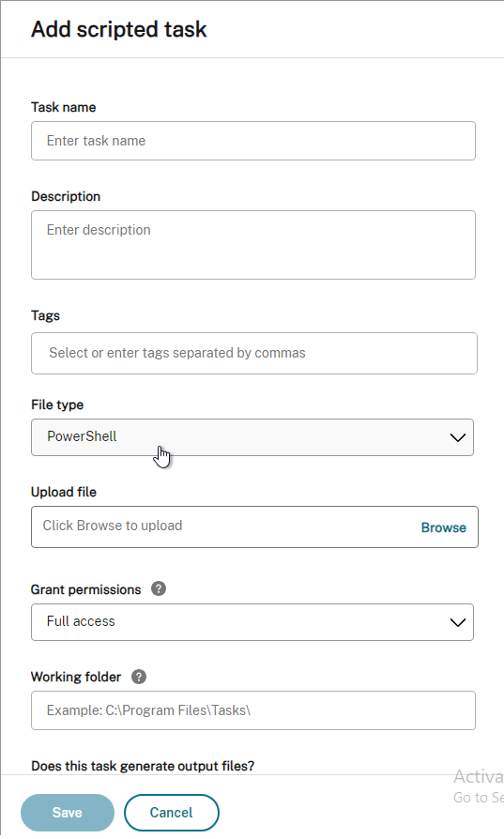Viewport: 504px width, 839px height.
Task: Click the Working folder help icon
Action: tap(139, 677)
